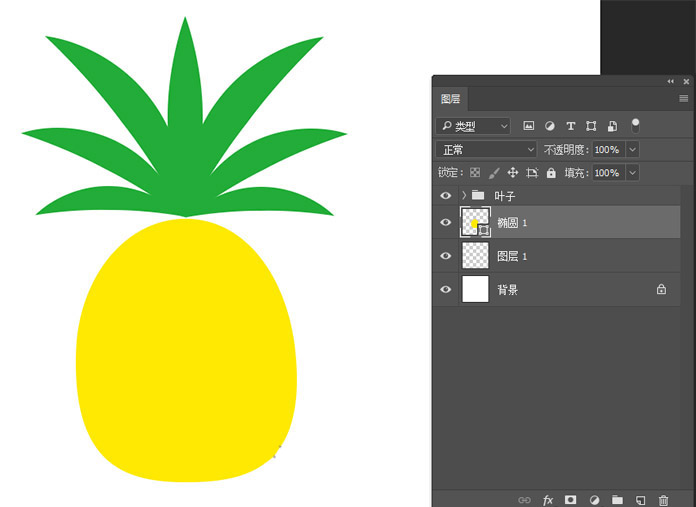
Task: Open the 正常 blend mode dropdown
Action: coord(486,150)
